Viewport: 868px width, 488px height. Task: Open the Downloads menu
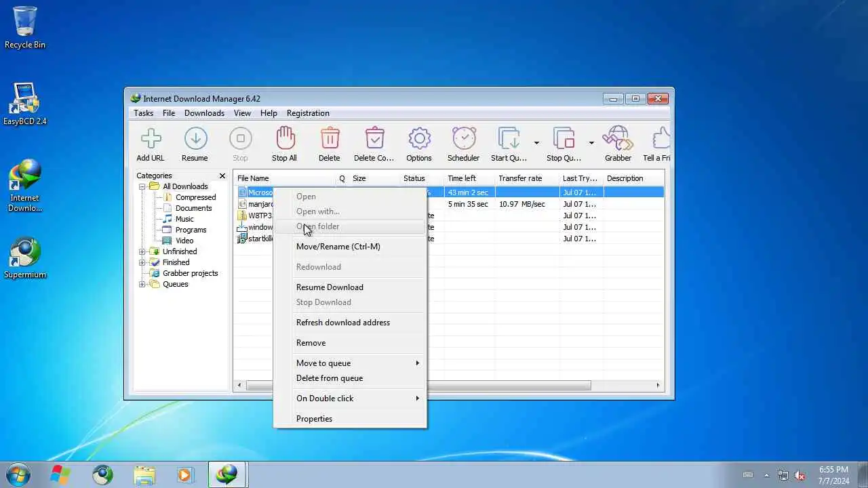point(204,113)
